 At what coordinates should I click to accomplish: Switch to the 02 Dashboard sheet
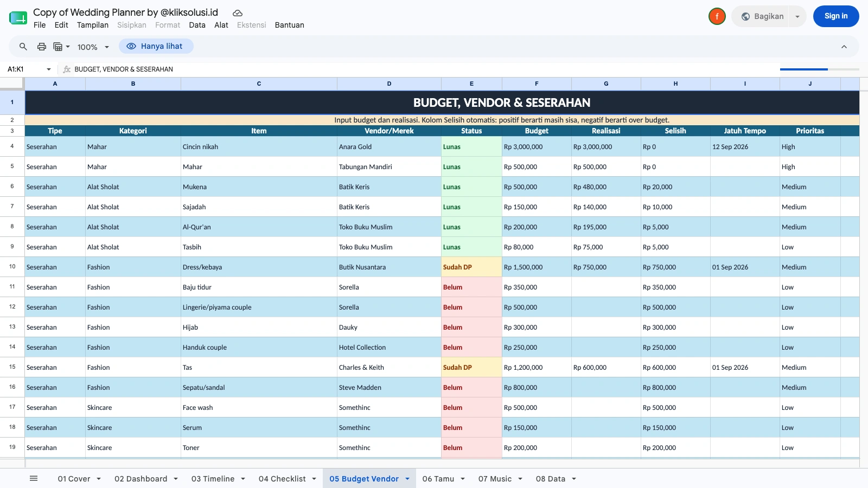click(141, 479)
